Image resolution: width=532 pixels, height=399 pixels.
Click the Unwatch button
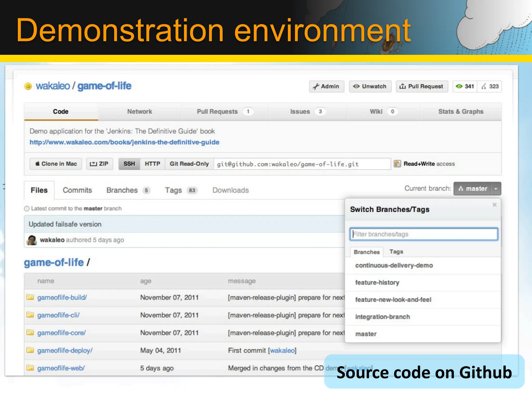(x=370, y=87)
